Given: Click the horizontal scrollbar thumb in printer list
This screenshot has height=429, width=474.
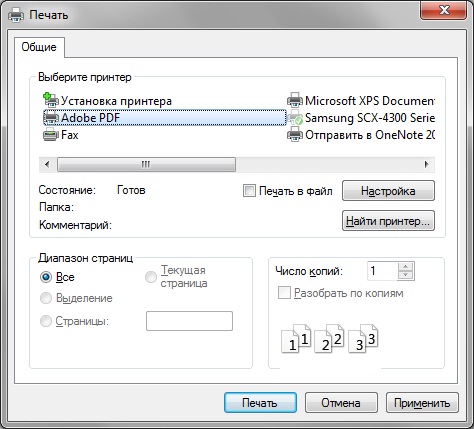Looking at the screenshot, I should 147,164.
